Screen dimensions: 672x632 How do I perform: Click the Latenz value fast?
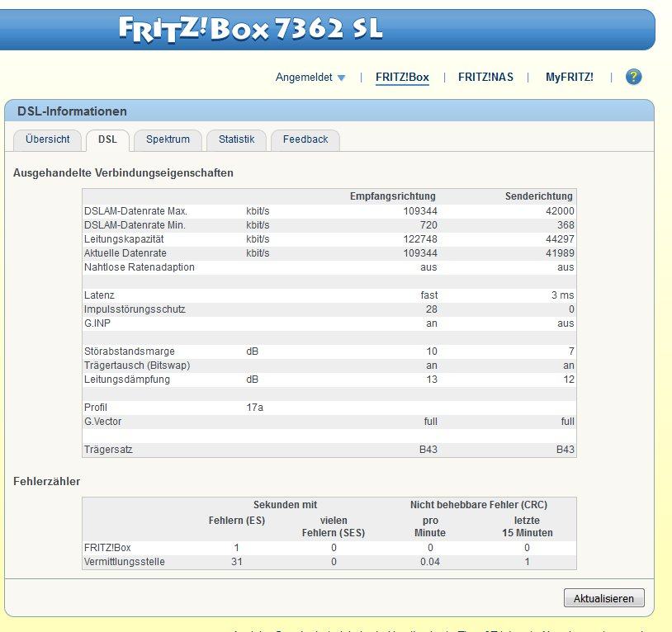[x=429, y=295]
